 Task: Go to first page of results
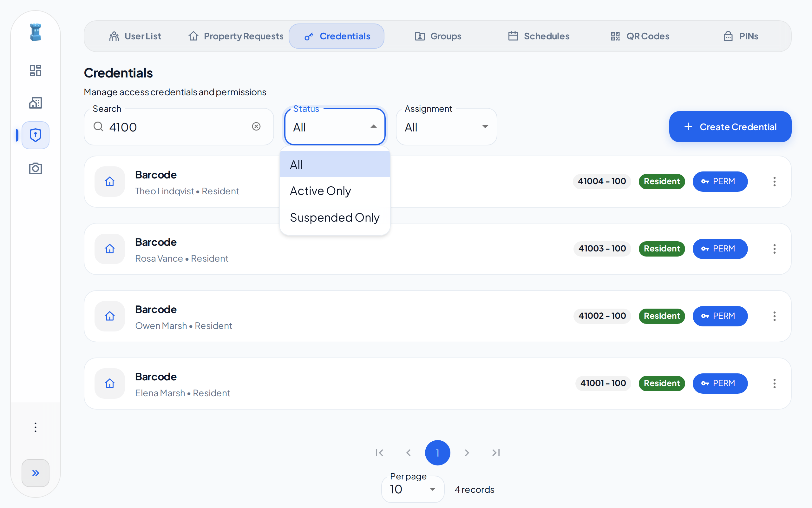click(x=379, y=453)
